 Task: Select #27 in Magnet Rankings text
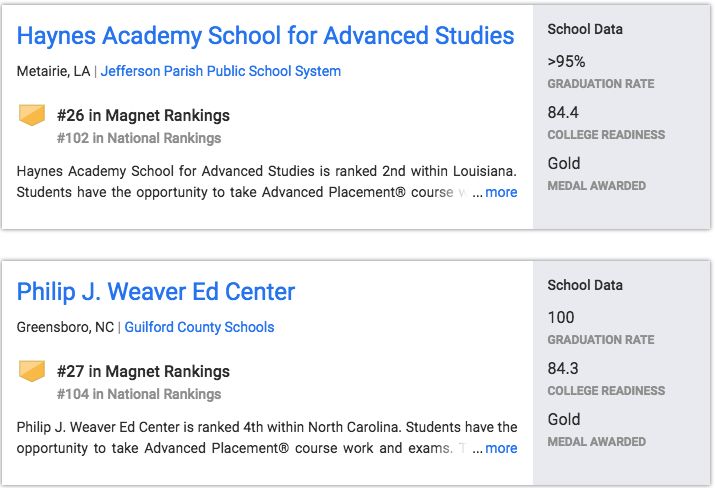(x=143, y=371)
